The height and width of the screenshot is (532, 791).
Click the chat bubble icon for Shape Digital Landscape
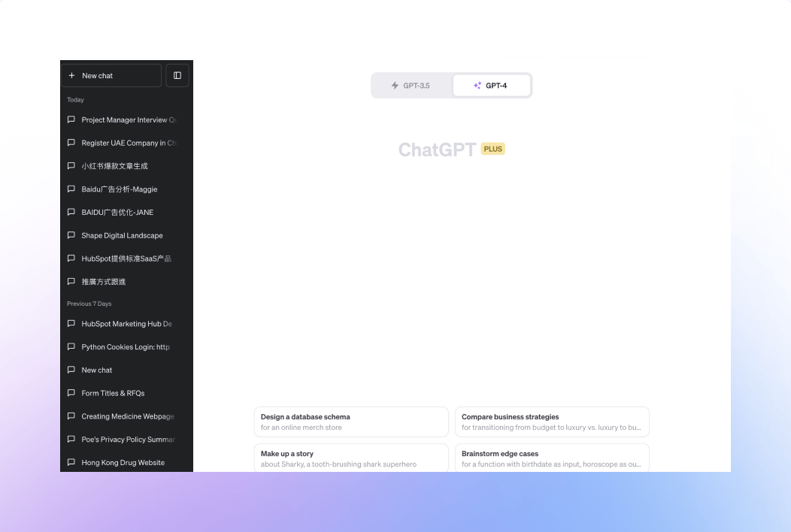[x=71, y=235]
